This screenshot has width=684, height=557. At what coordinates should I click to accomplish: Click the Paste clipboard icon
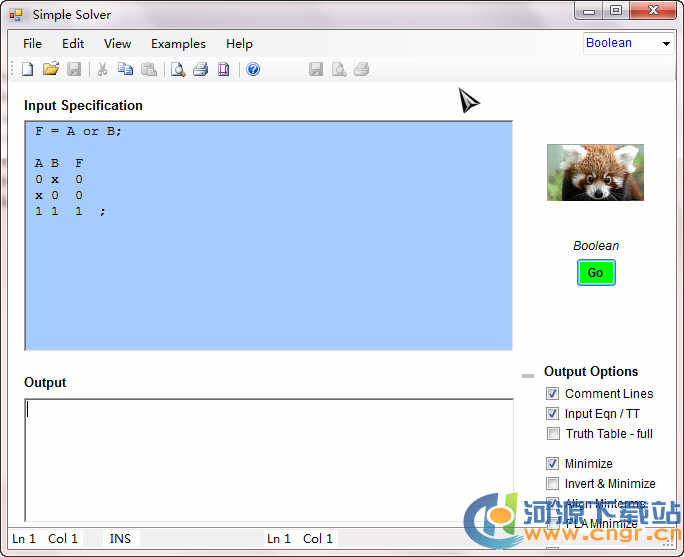(149, 69)
